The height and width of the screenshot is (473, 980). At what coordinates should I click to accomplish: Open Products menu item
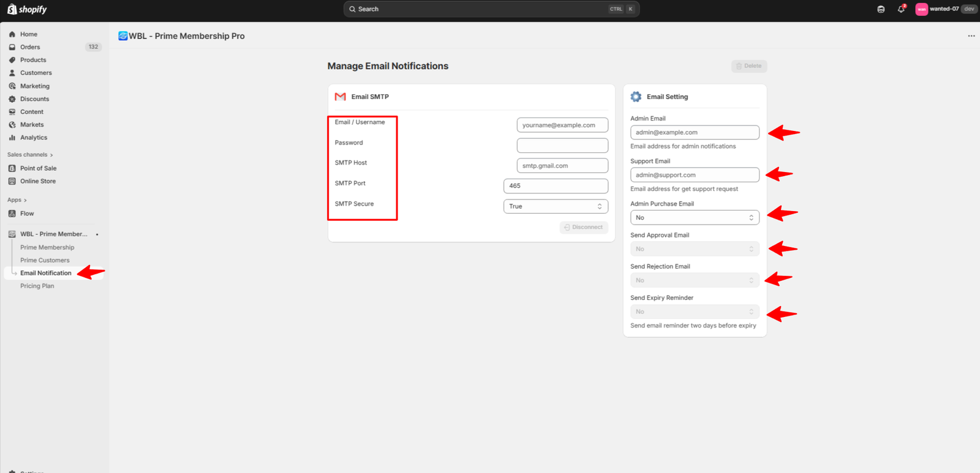click(x=33, y=60)
